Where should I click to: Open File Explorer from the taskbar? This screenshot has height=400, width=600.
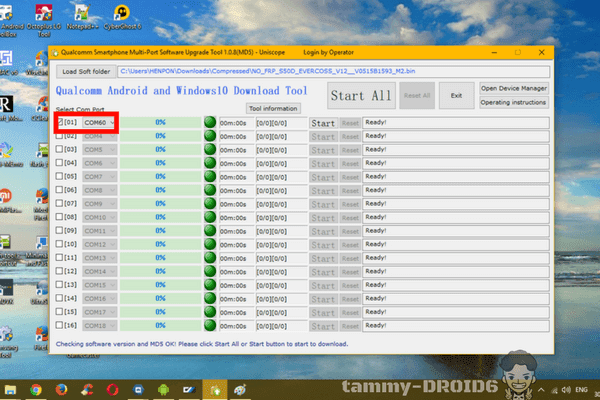(10, 390)
